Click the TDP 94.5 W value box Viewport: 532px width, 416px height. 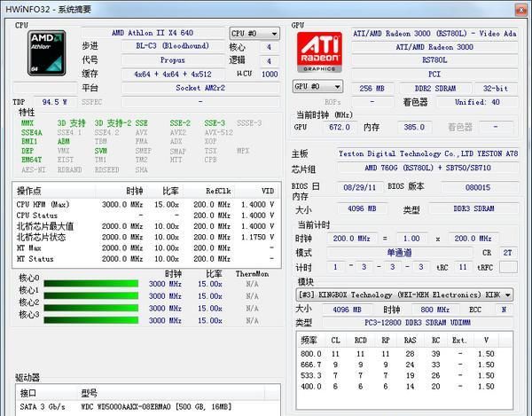pyautogui.click(x=53, y=102)
